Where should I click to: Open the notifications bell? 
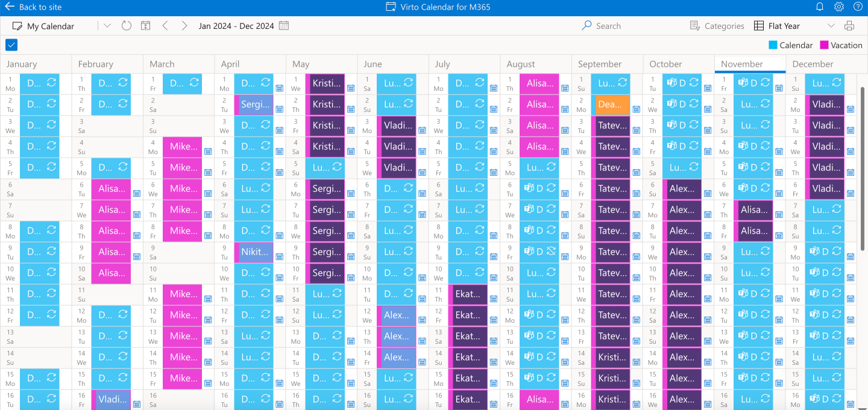click(820, 7)
